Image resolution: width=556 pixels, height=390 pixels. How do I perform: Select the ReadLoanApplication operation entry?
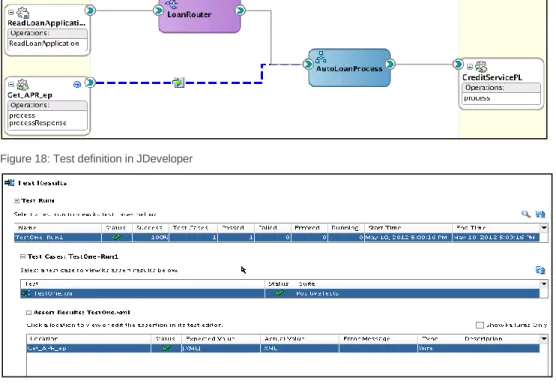(x=44, y=44)
